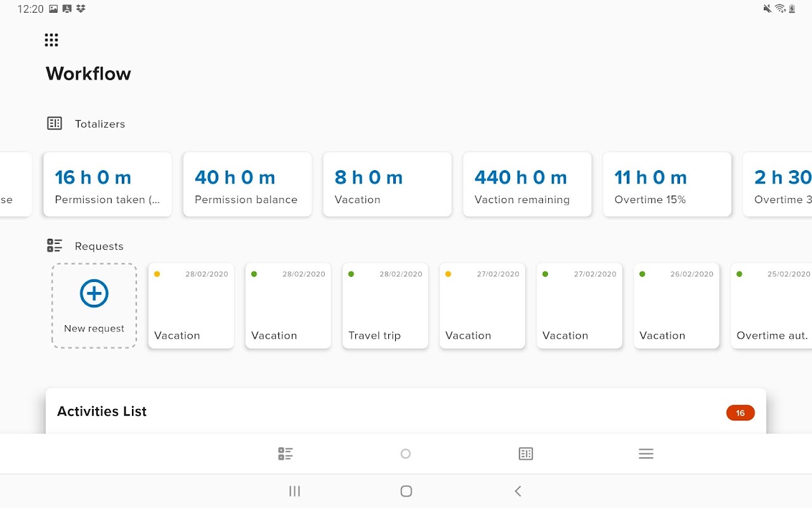
Task: Click the New request card
Action: click(94, 306)
